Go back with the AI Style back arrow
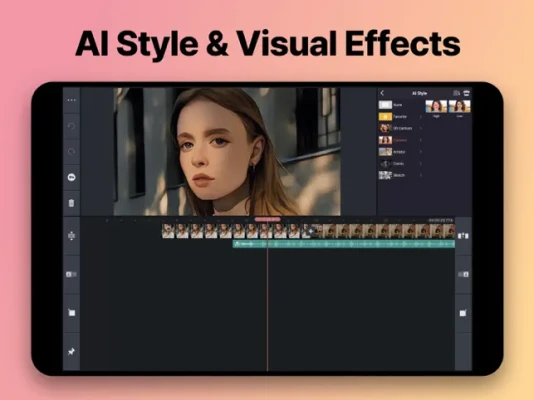 pos(382,93)
